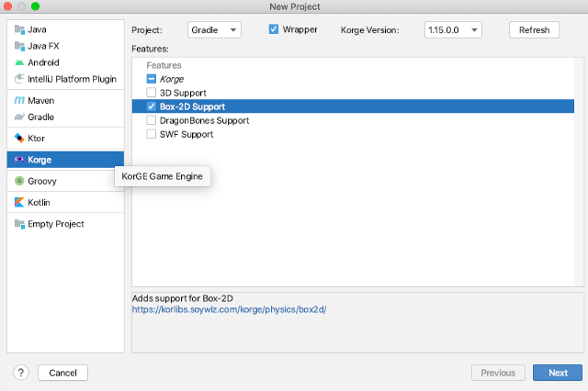Click the 'Adds support for Box-2D' description
The image size is (588, 391).
(x=183, y=298)
